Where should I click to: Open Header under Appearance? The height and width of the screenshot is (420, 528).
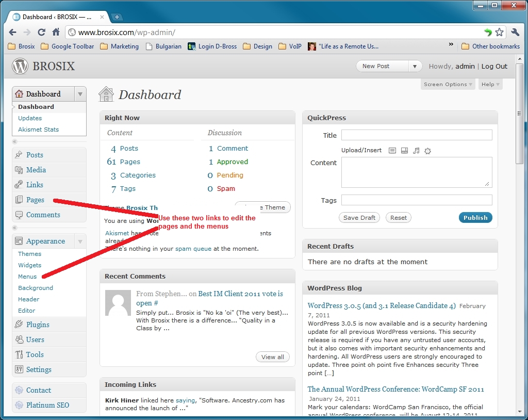pyautogui.click(x=29, y=299)
